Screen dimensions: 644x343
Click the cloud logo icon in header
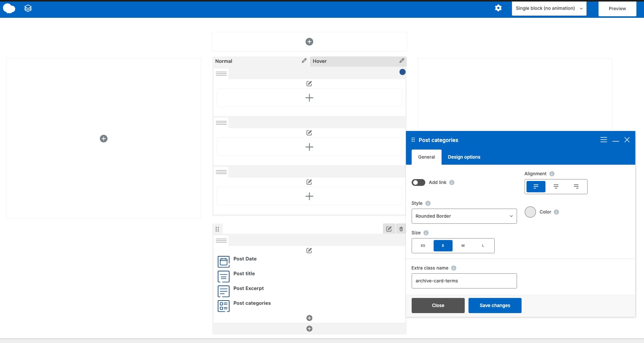coord(9,8)
